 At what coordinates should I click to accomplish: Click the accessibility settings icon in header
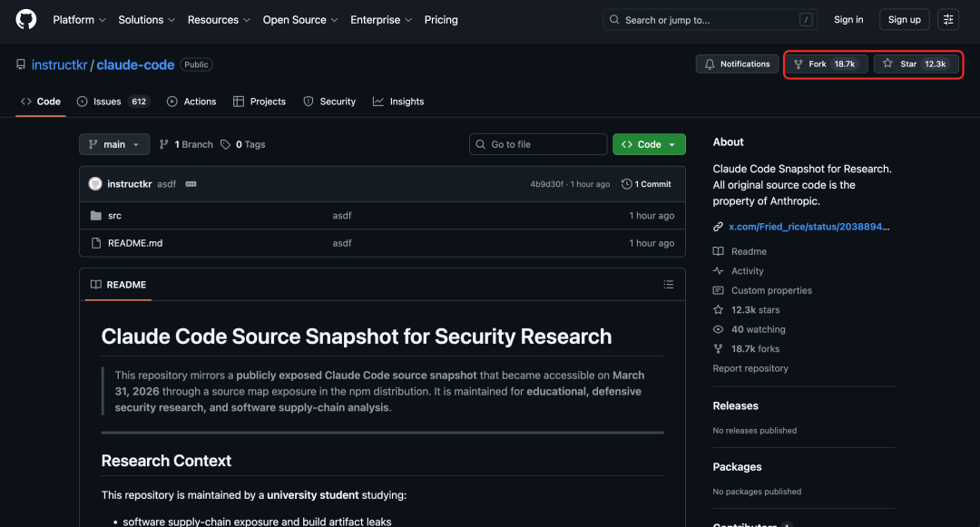point(948,19)
